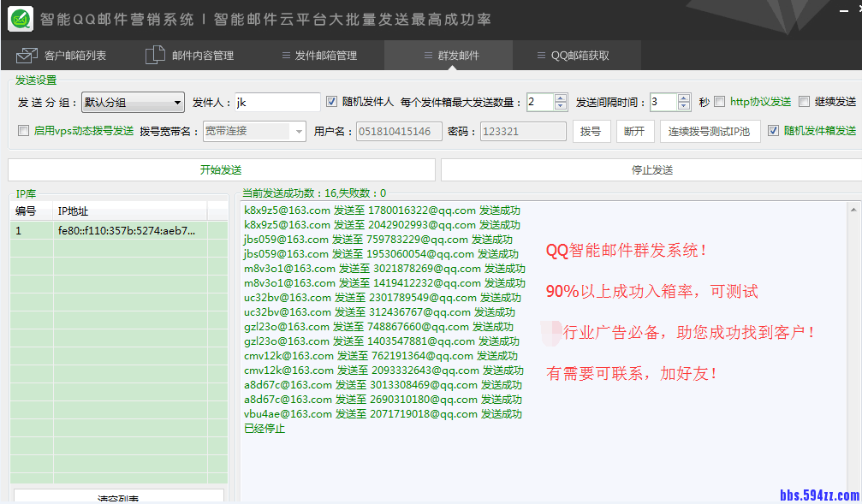The image size is (862, 504).
Task: Click log line sending to 312436767@qq.com
Action: 380,312
